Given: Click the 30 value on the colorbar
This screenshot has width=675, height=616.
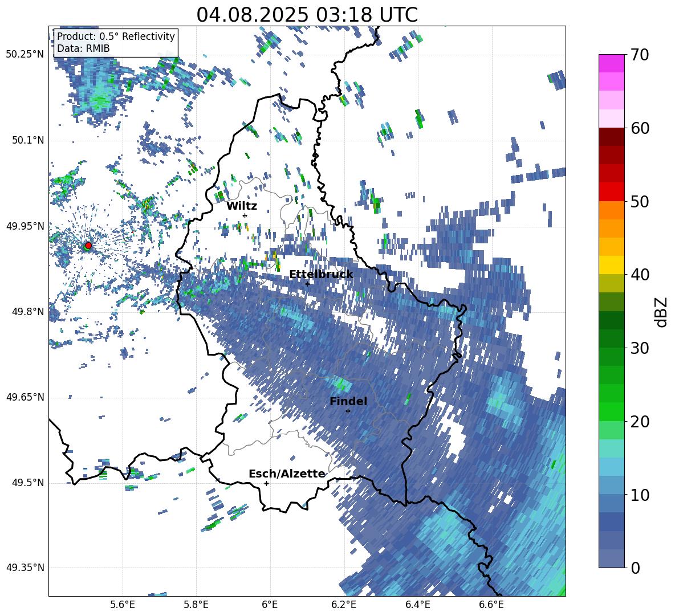Looking at the screenshot, I should pos(639,348).
